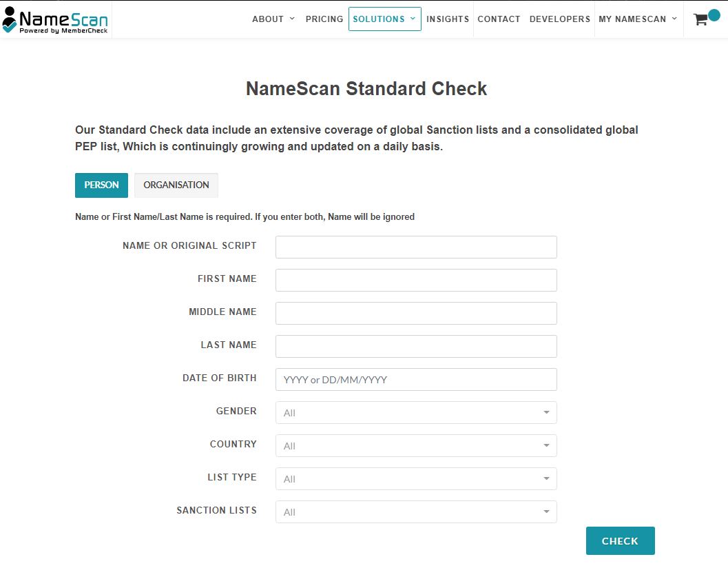Expand the MY NAMESCAN menu
Viewport: 728px width, 568px height.
coord(638,19)
